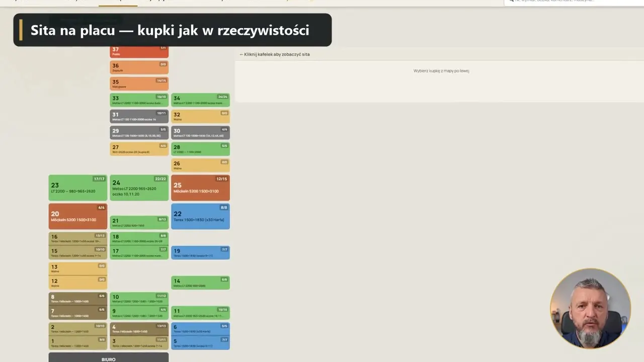Open large green pile 23 LT 220D

tap(77, 188)
